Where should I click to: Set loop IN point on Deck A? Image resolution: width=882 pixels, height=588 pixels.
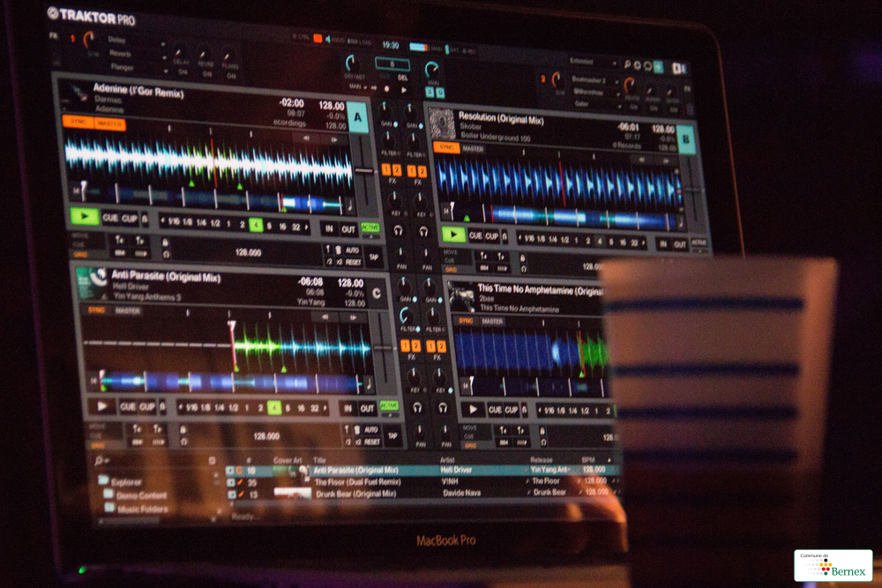(329, 228)
